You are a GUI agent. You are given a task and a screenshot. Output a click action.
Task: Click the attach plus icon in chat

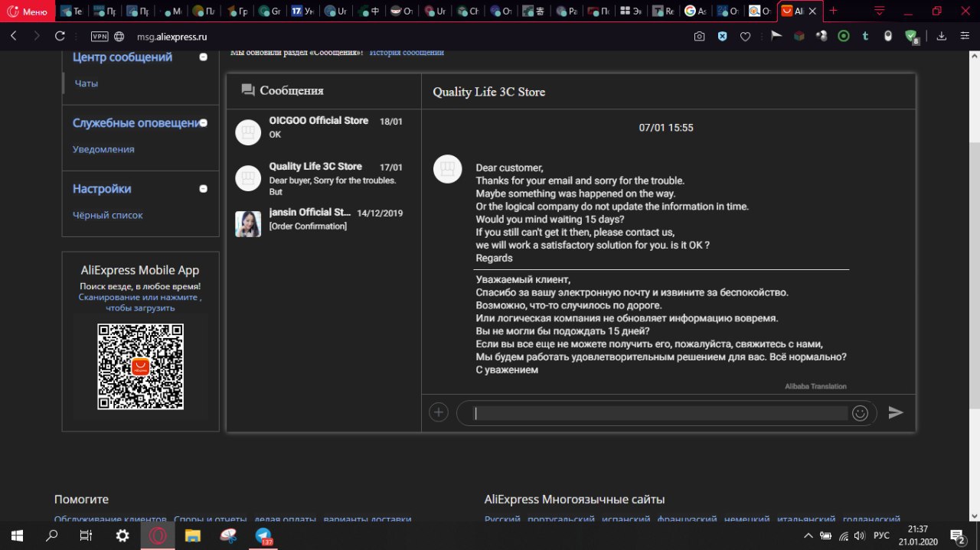point(438,412)
